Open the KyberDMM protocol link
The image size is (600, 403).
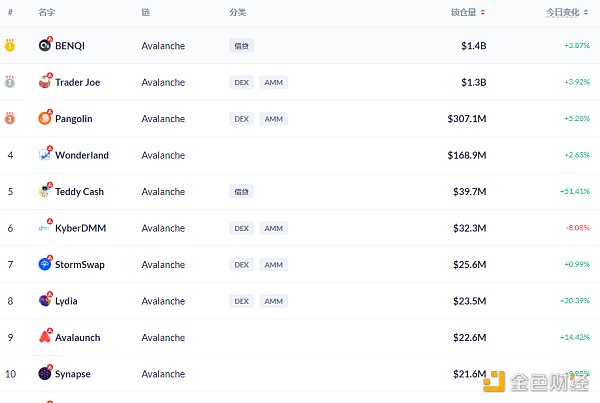click(x=80, y=228)
